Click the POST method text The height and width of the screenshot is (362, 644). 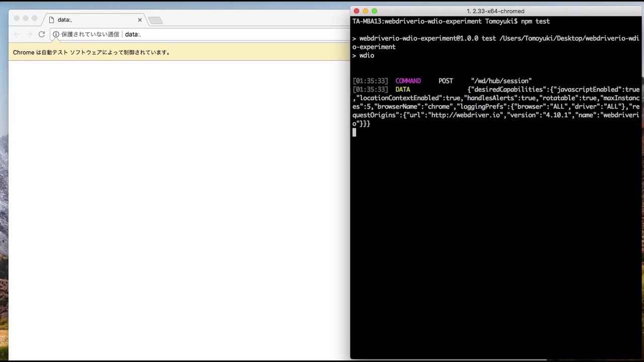pos(446,81)
